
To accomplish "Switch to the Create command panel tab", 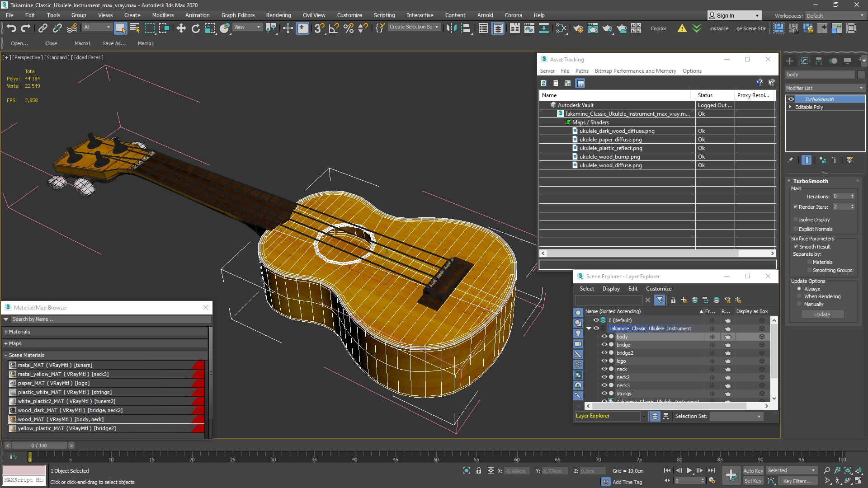I will tap(790, 61).
